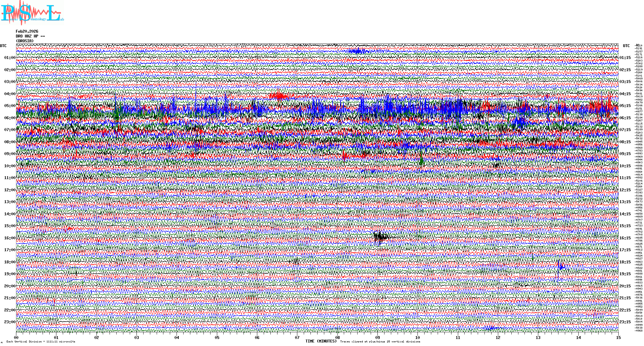Select the 16:00 hour label on left
644x346 pixels.
(10, 238)
